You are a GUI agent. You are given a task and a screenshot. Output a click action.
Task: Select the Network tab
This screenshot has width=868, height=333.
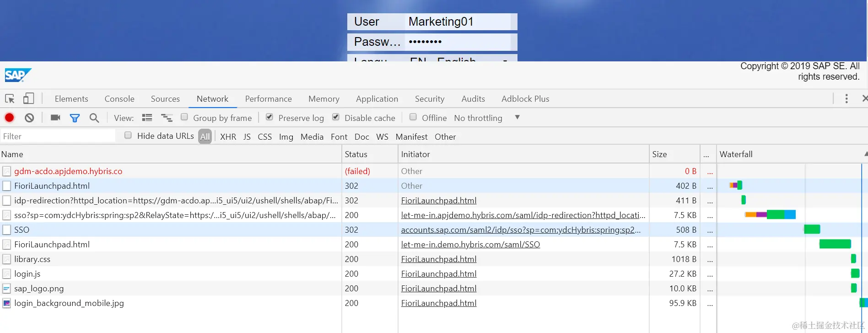(212, 98)
